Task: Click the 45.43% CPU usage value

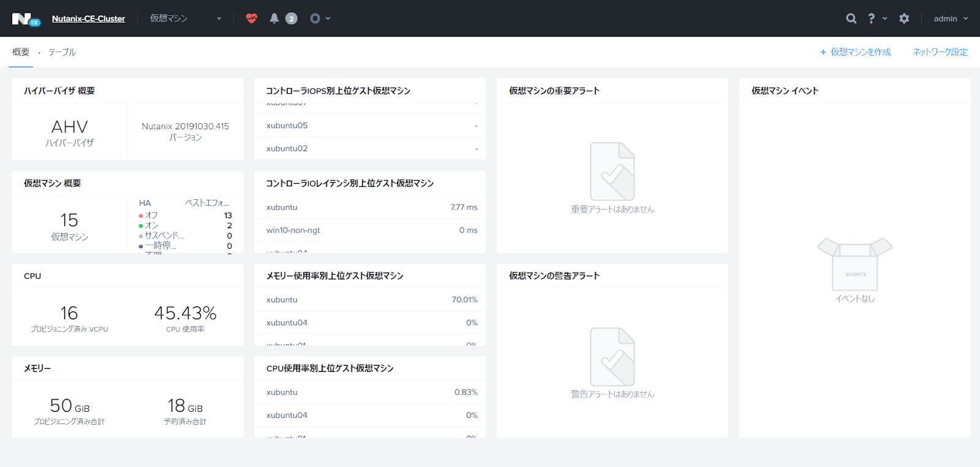Action: pos(185,313)
